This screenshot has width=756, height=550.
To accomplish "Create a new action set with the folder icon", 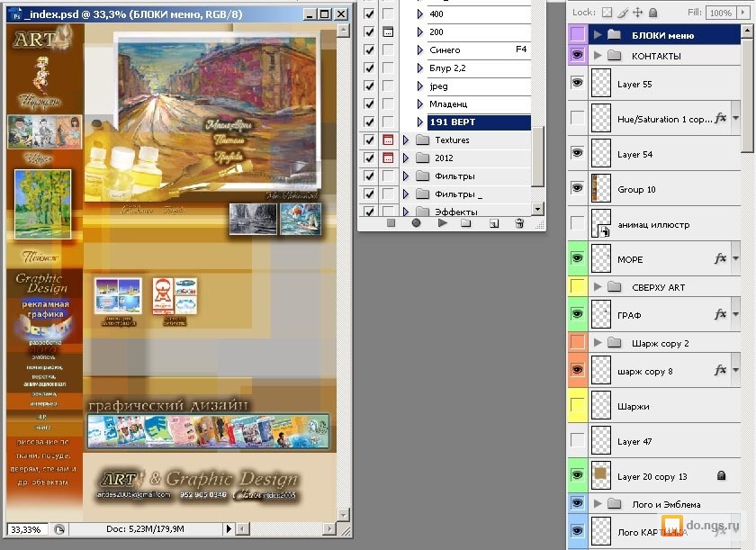I will (x=466, y=223).
